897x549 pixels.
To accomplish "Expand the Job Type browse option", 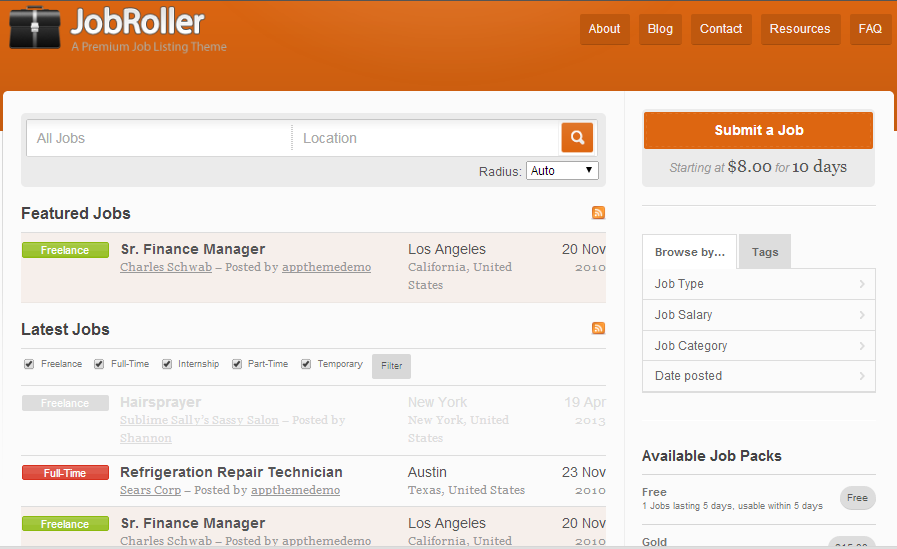I will tap(759, 284).
